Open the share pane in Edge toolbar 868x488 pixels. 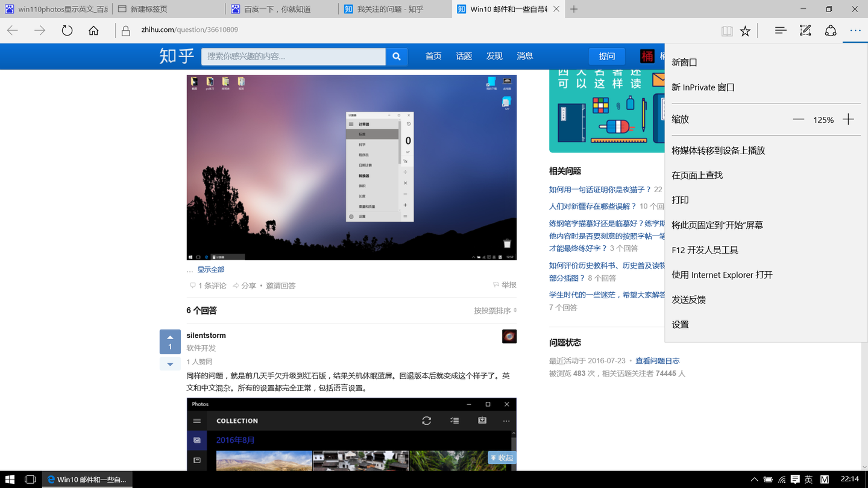point(830,31)
